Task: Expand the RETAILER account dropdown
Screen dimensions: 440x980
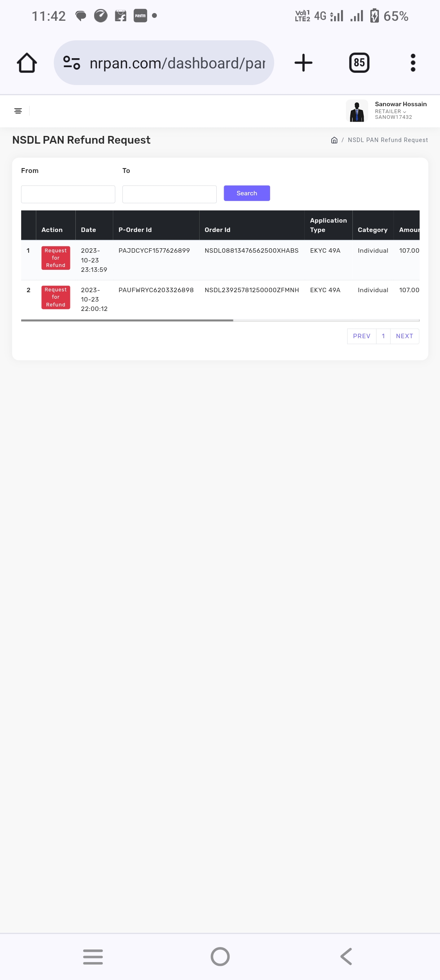Action: (390, 112)
